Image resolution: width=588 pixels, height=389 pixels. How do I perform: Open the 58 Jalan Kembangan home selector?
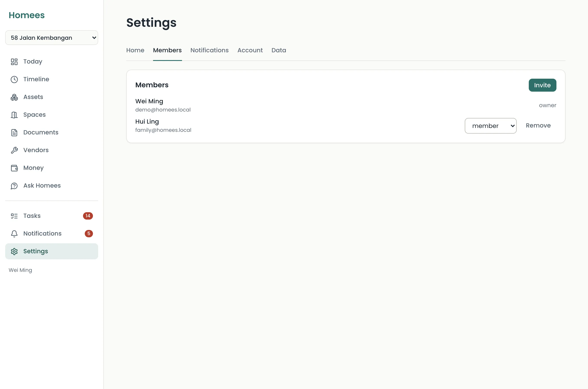pyautogui.click(x=52, y=38)
